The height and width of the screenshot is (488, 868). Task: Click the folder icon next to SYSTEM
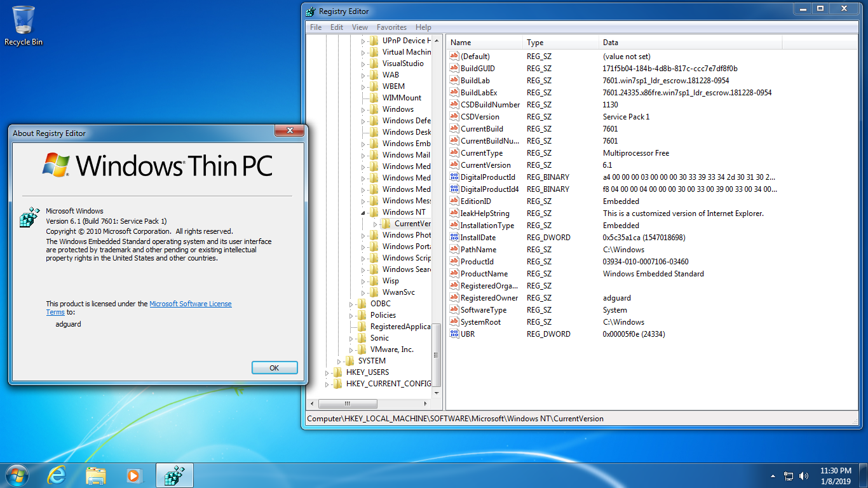tap(349, 361)
